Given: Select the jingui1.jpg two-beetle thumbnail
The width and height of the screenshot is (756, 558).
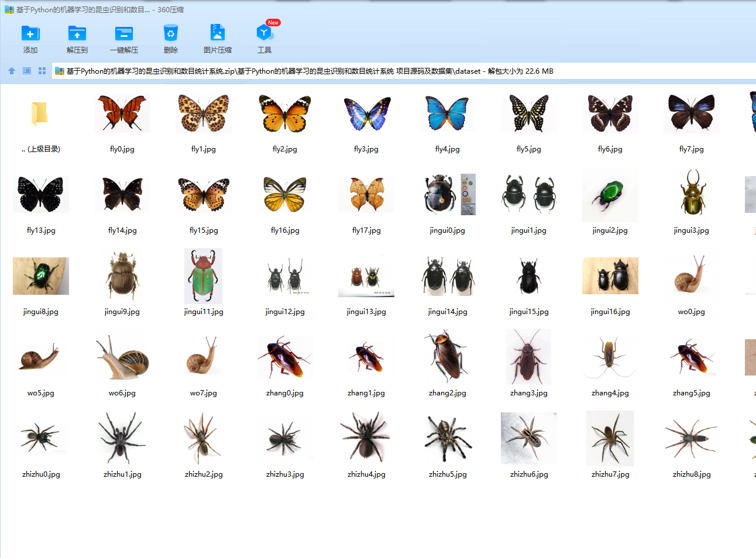Looking at the screenshot, I should (x=529, y=195).
